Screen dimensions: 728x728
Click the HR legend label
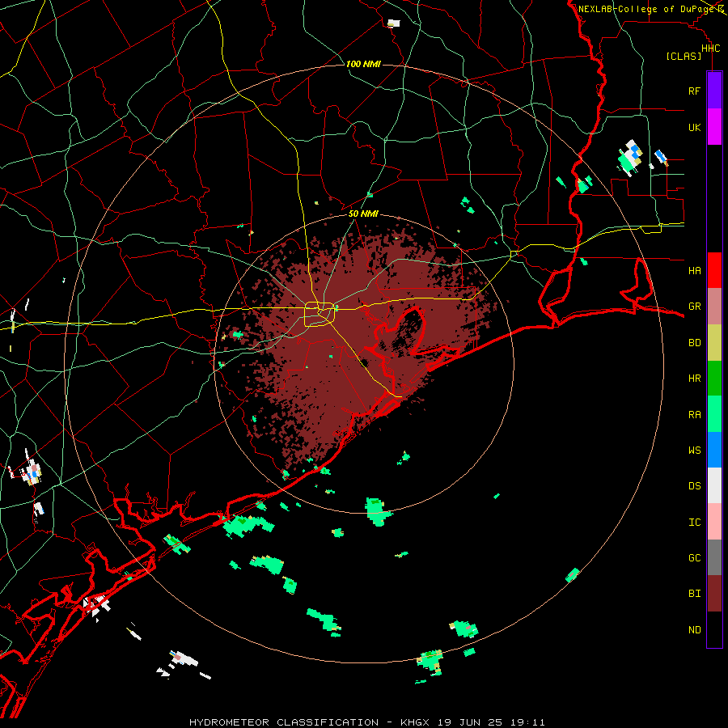tap(694, 379)
